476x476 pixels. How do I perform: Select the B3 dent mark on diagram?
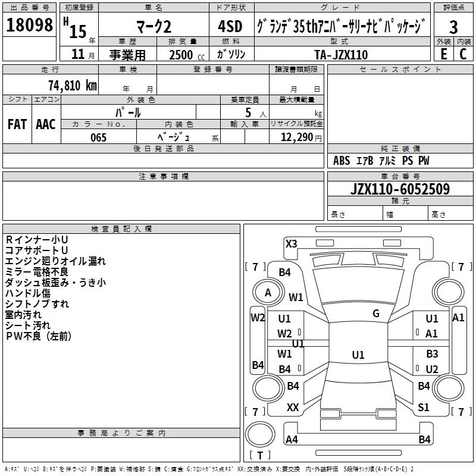(x=431, y=353)
